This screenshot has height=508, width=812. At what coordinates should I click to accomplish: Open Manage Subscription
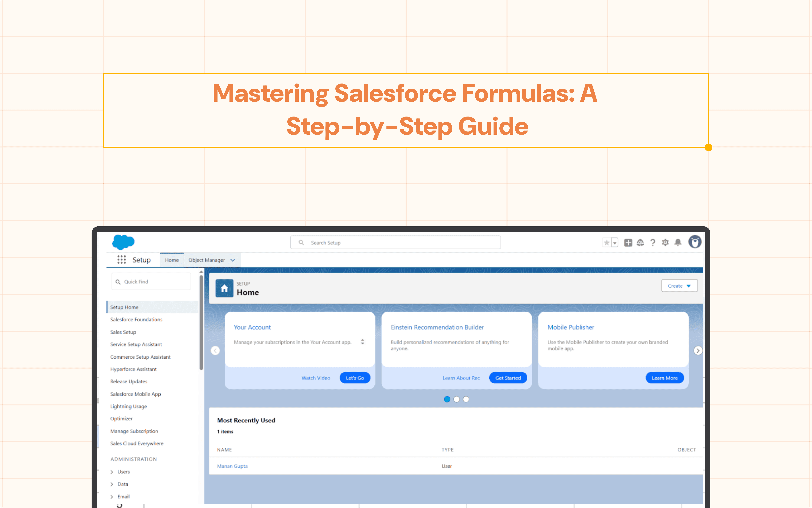coord(134,431)
